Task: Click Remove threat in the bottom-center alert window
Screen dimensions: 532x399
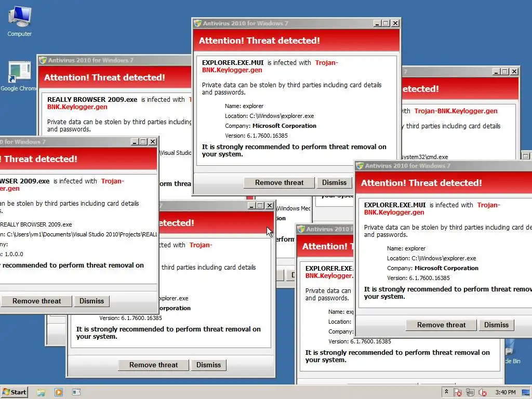Action: coord(153,365)
